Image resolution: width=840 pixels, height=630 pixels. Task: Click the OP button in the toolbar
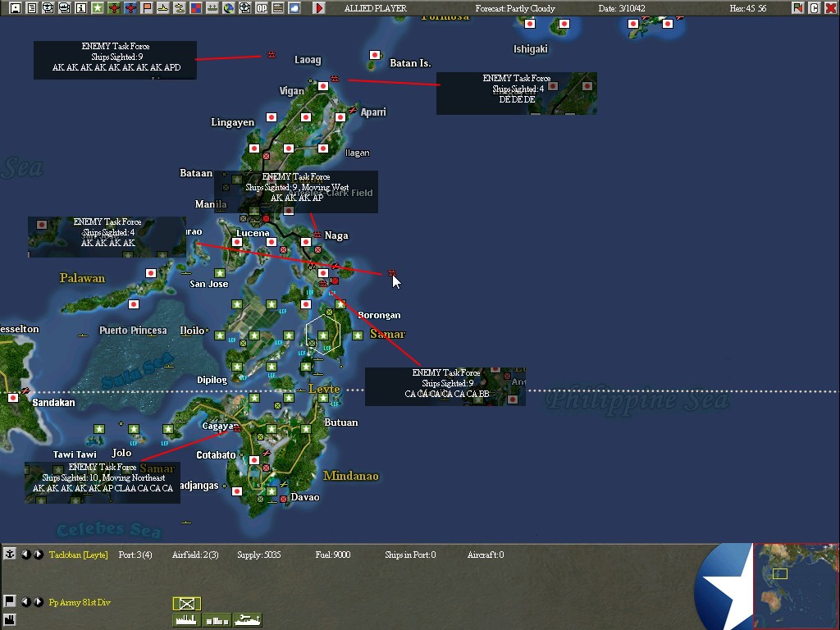pyautogui.click(x=262, y=8)
